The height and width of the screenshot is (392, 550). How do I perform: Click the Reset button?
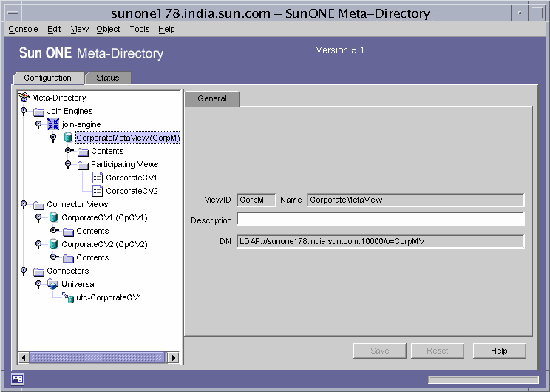[x=438, y=351]
